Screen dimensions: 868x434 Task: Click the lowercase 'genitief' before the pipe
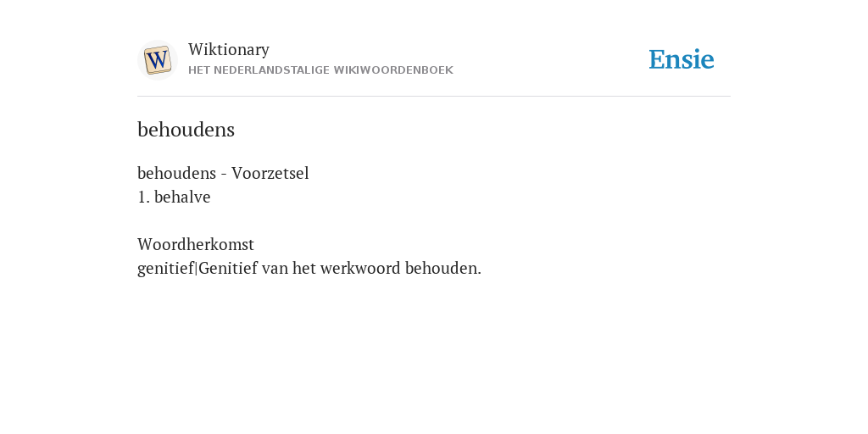click(165, 269)
